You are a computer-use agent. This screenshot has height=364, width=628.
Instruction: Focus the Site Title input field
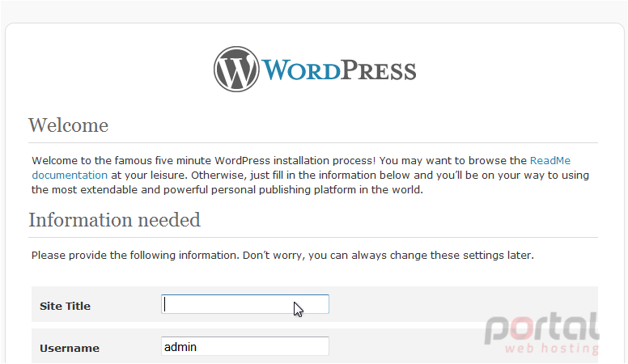click(x=245, y=304)
